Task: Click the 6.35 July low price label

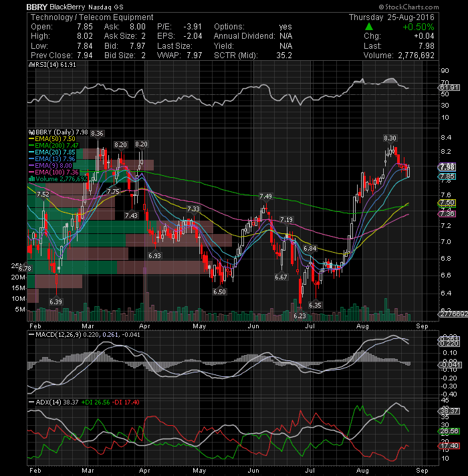Action: tap(315, 305)
